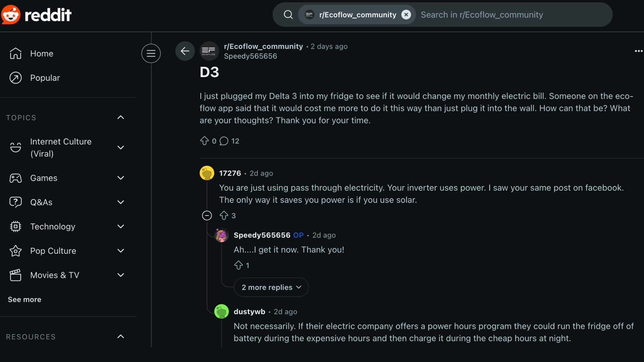Collapse the 17276 comment thread
644x362 pixels.
[207, 216]
